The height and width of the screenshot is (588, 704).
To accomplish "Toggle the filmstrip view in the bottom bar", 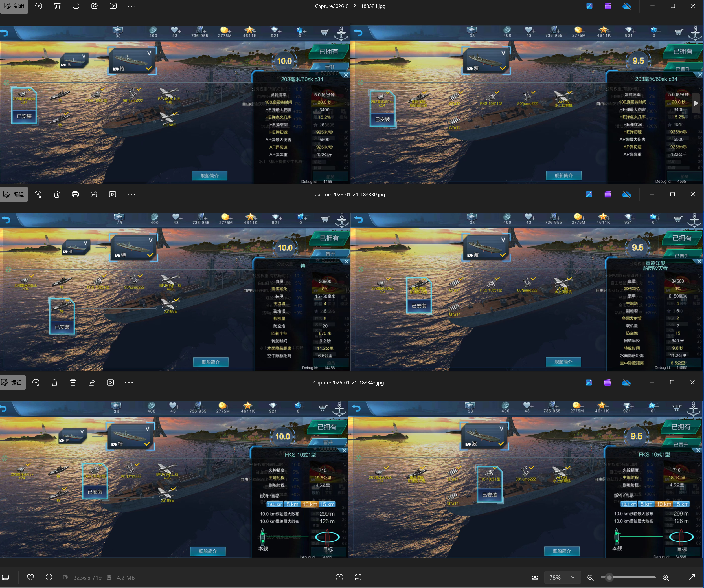I will (6, 577).
